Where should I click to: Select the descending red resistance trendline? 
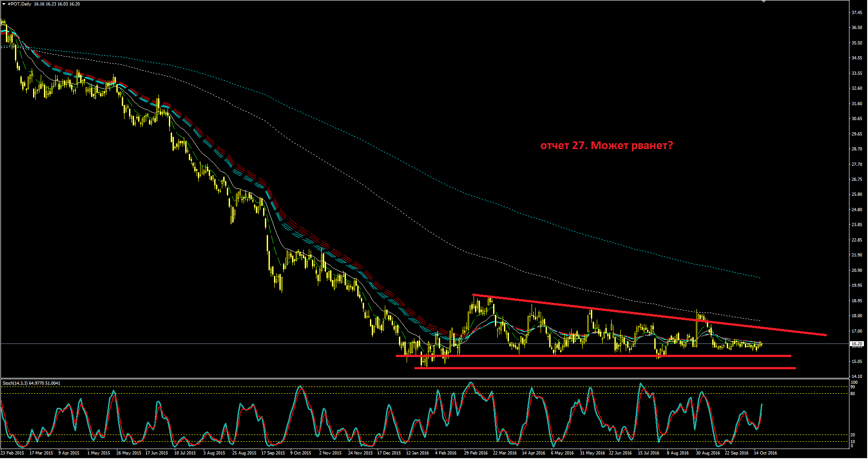[x=649, y=315]
